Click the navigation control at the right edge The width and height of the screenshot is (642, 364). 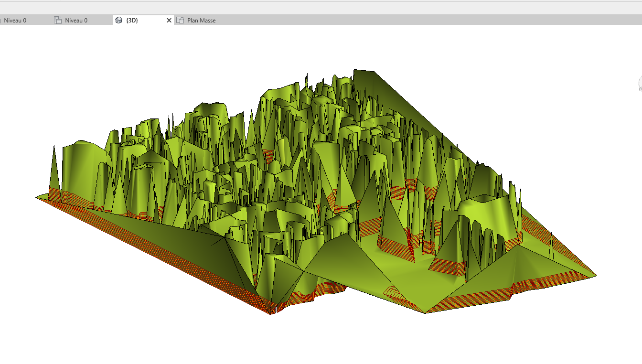tap(640, 84)
